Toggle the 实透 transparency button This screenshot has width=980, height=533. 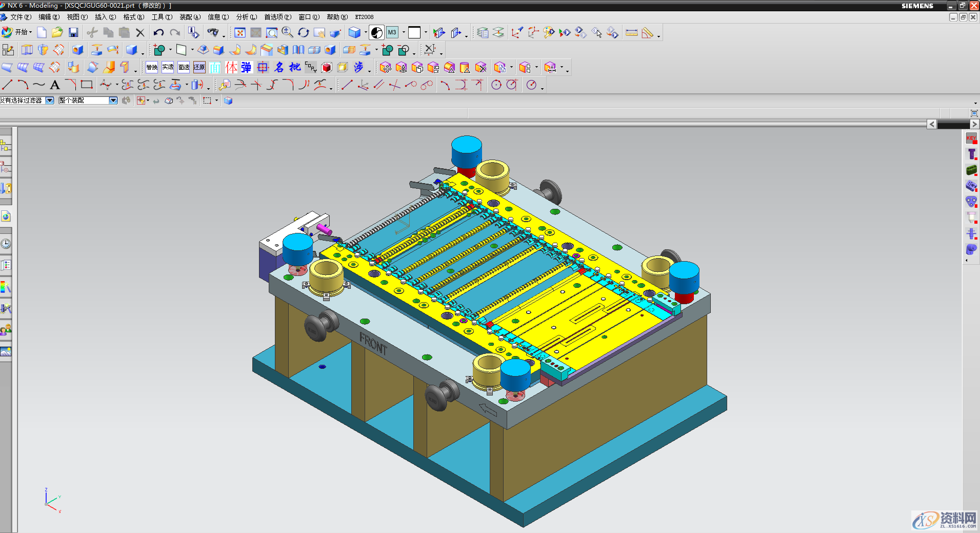168,67
